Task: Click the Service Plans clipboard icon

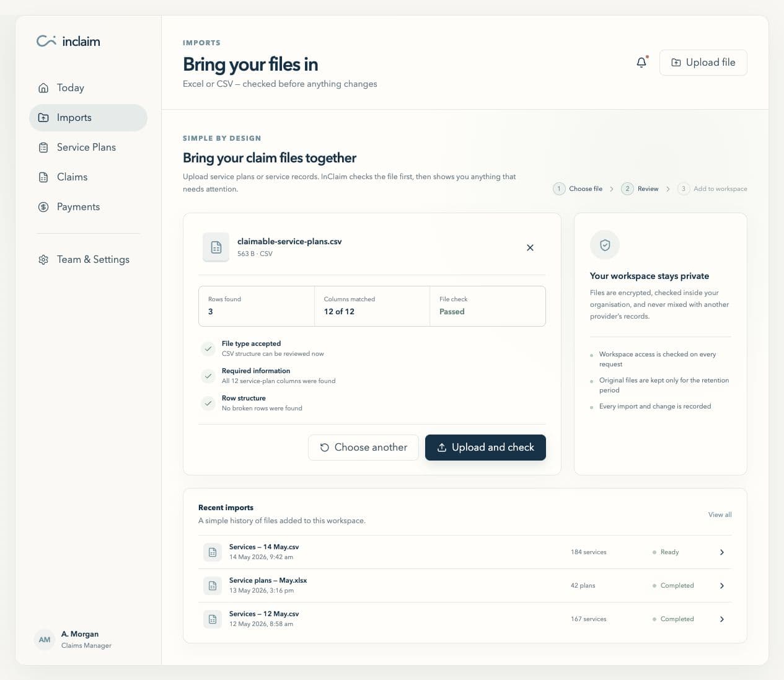Action: [43, 147]
